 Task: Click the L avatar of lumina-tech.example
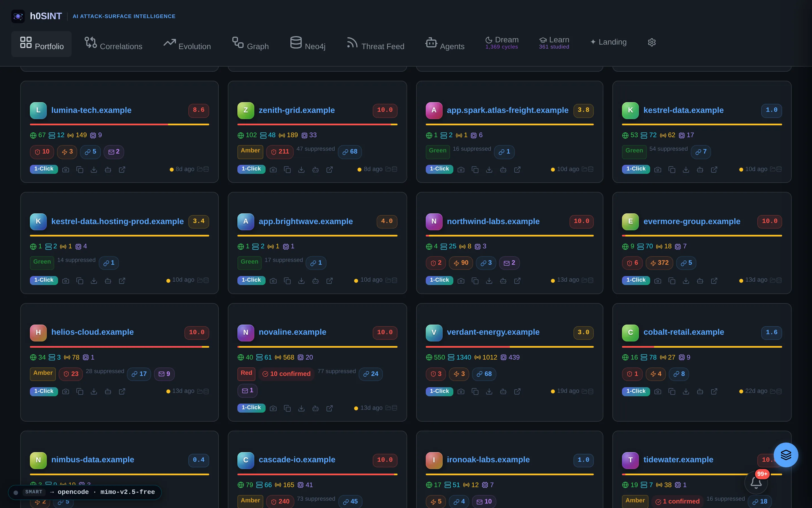(38, 111)
